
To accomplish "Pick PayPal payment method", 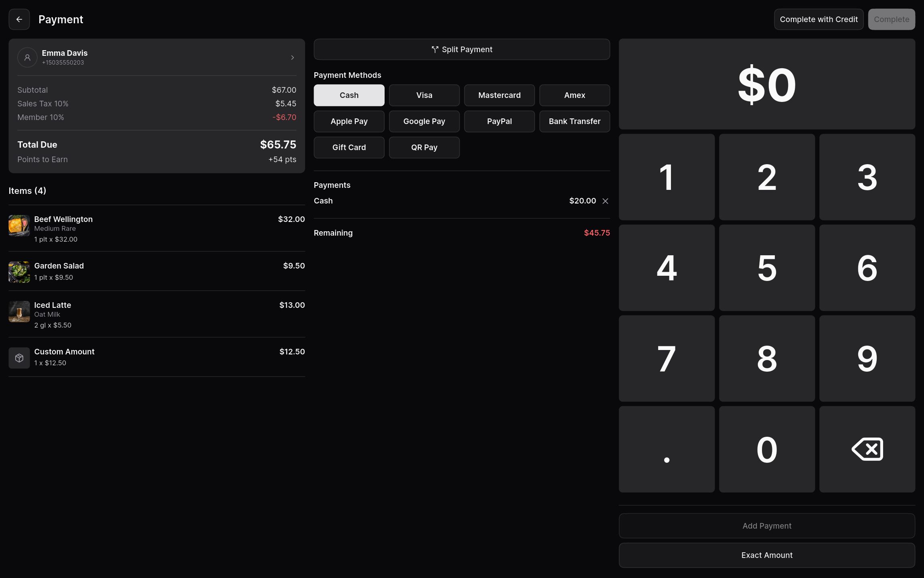I will tap(499, 121).
